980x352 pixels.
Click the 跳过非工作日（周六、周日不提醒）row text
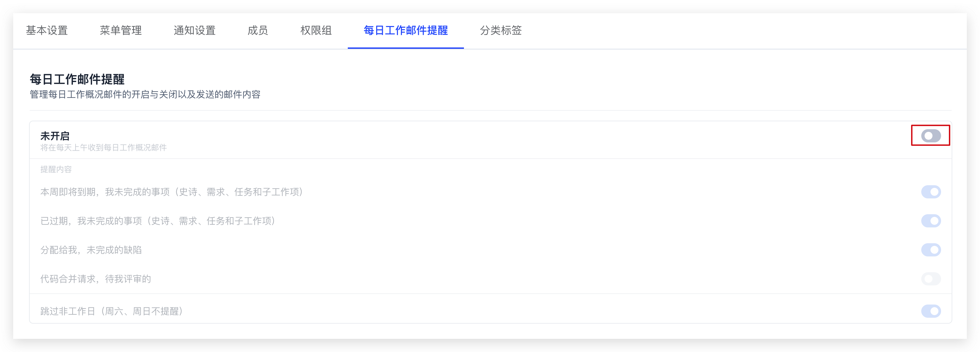112,311
